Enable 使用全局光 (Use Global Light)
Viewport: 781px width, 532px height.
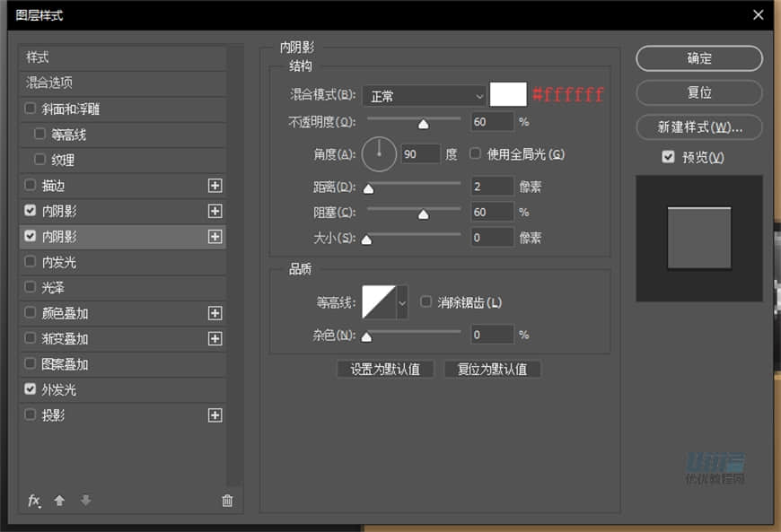[475, 153]
